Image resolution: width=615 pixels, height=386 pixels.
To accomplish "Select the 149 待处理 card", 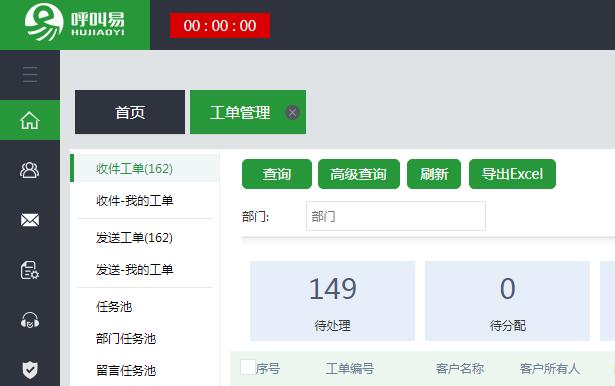I will 332,301.
